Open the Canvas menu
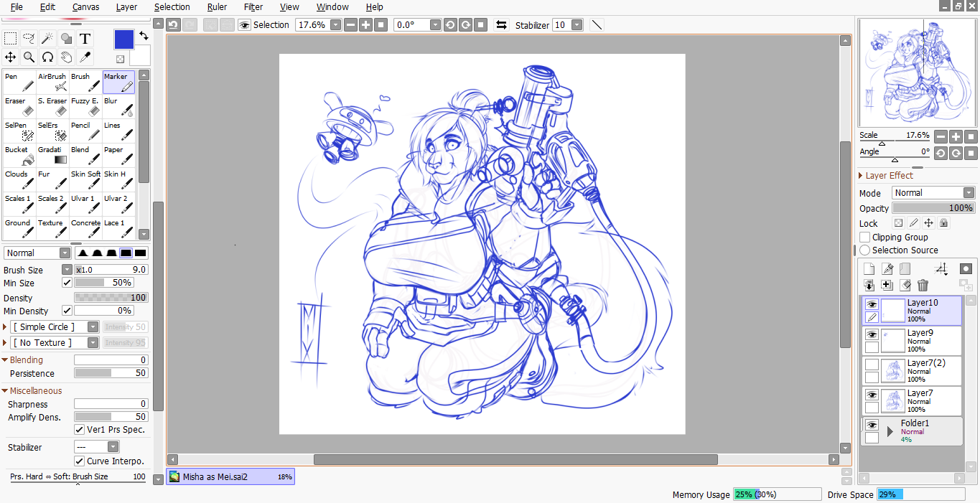 pos(85,6)
